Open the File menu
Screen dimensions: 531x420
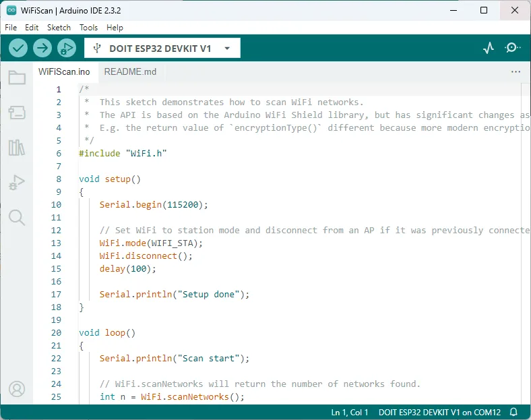pos(11,28)
